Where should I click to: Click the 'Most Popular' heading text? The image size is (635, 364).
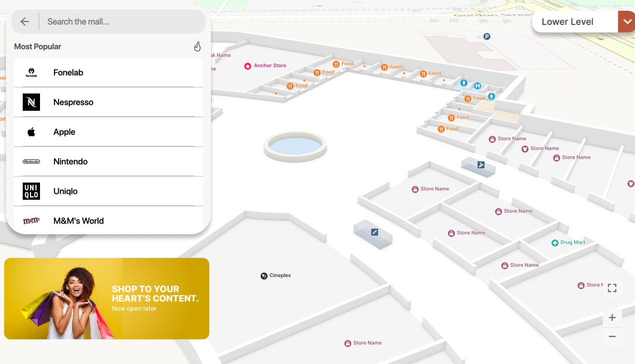pyautogui.click(x=37, y=46)
